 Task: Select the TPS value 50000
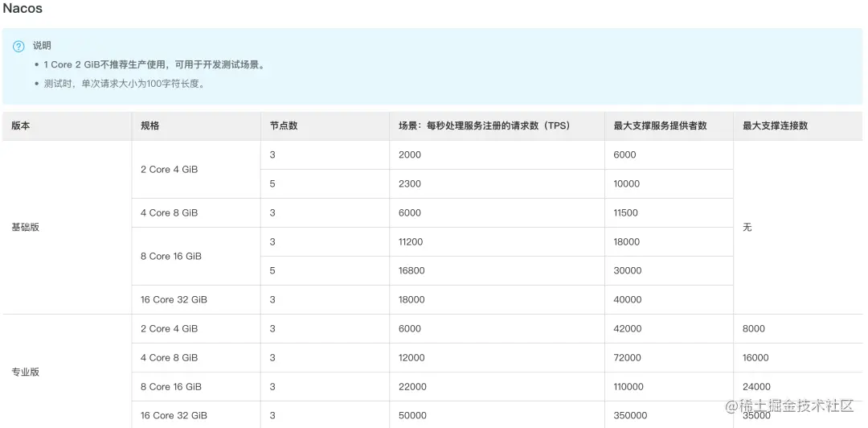(x=412, y=415)
